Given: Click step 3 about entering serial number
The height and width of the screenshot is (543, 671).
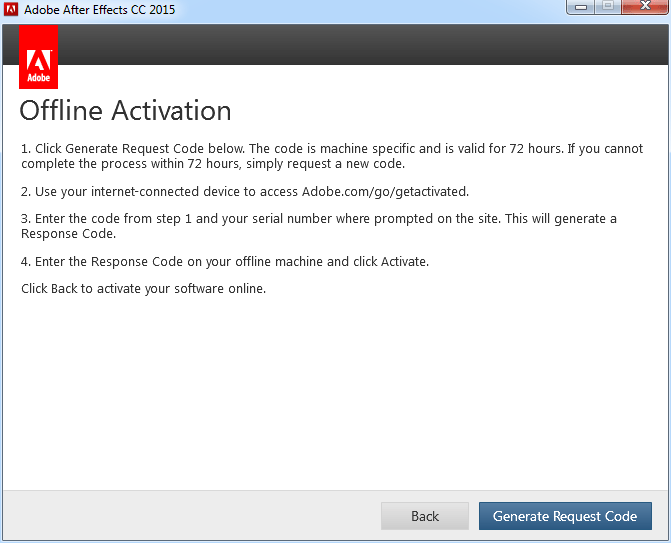Looking at the screenshot, I should 319,226.
